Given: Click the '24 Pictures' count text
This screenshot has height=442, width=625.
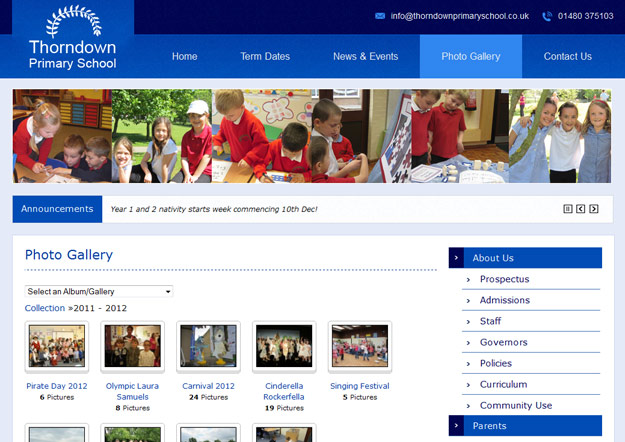Looking at the screenshot, I should click(208, 397).
